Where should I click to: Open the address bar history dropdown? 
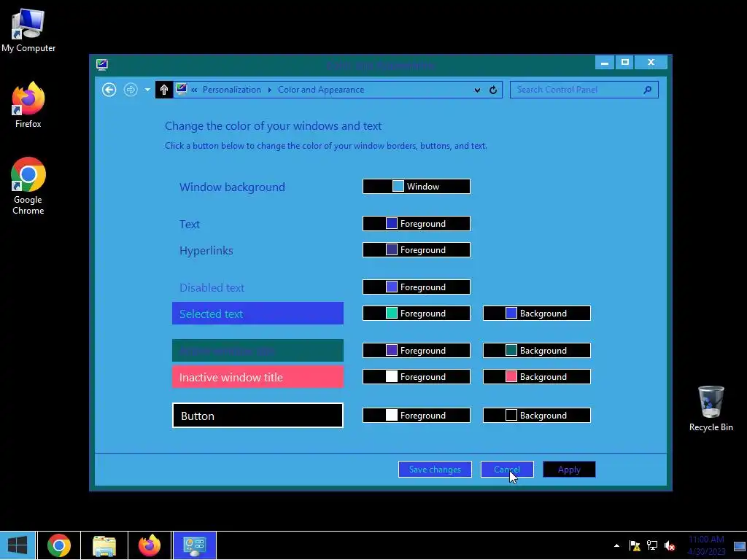point(477,90)
